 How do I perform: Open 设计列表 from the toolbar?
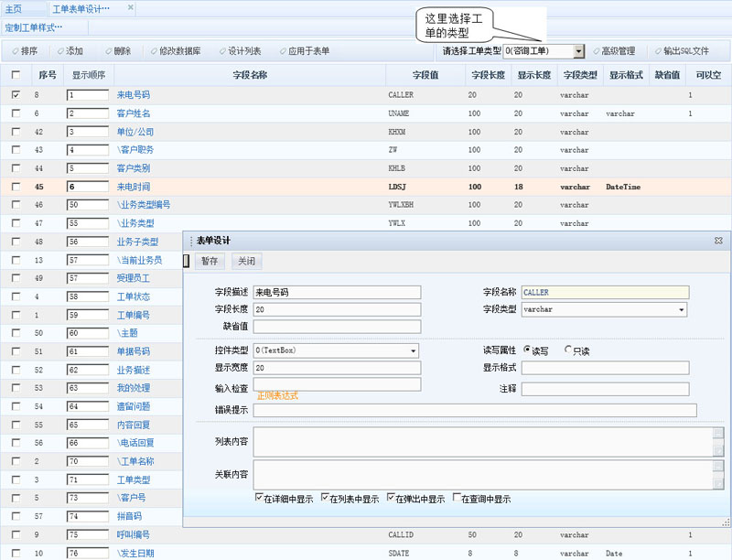click(x=240, y=51)
